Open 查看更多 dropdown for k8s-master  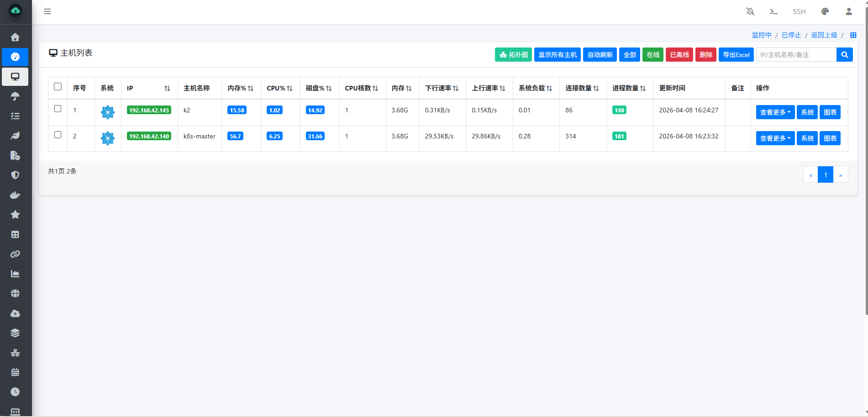tap(775, 138)
